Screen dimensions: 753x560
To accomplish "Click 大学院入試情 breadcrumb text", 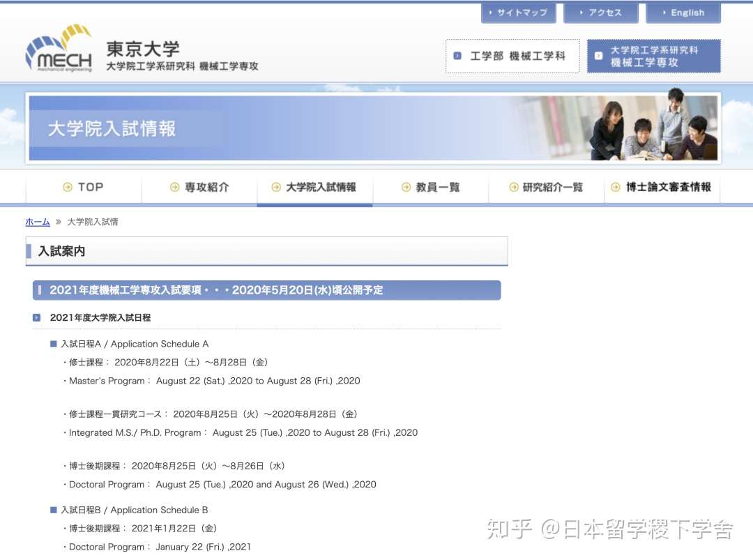I will coord(93,222).
